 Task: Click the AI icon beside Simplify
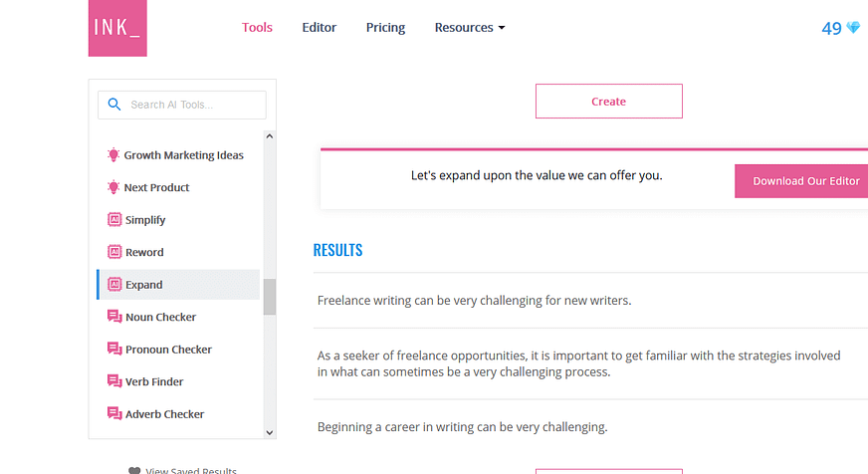click(113, 220)
